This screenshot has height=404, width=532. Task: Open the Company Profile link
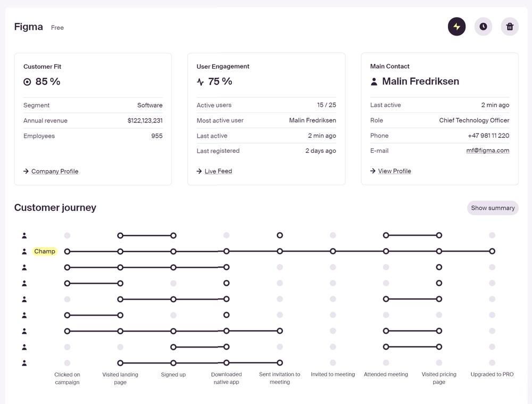pyautogui.click(x=55, y=171)
